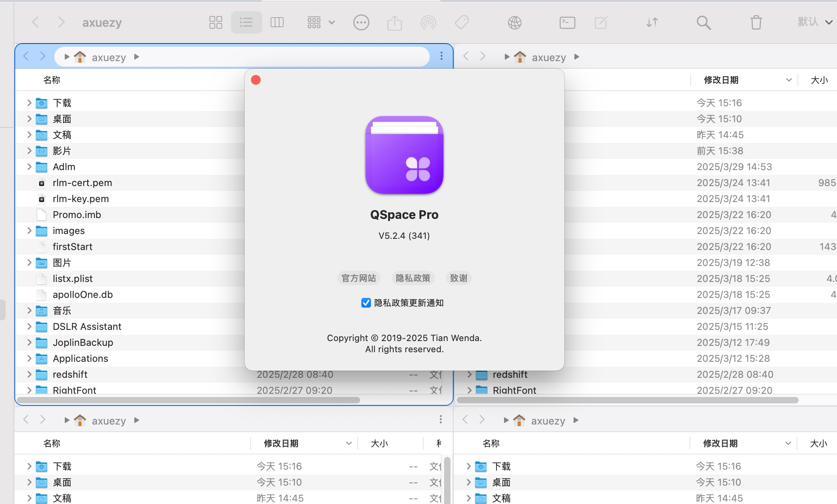Screen dimensions: 837x504
Task: Expand the DSLR Assistant folder
Action: pyautogui.click(x=29, y=326)
